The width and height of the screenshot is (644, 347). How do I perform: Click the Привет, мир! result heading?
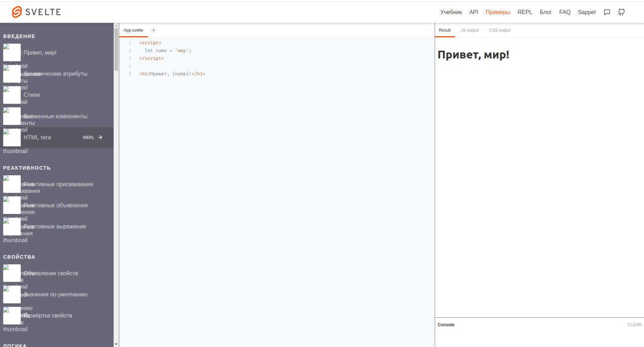[x=473, y=54]
